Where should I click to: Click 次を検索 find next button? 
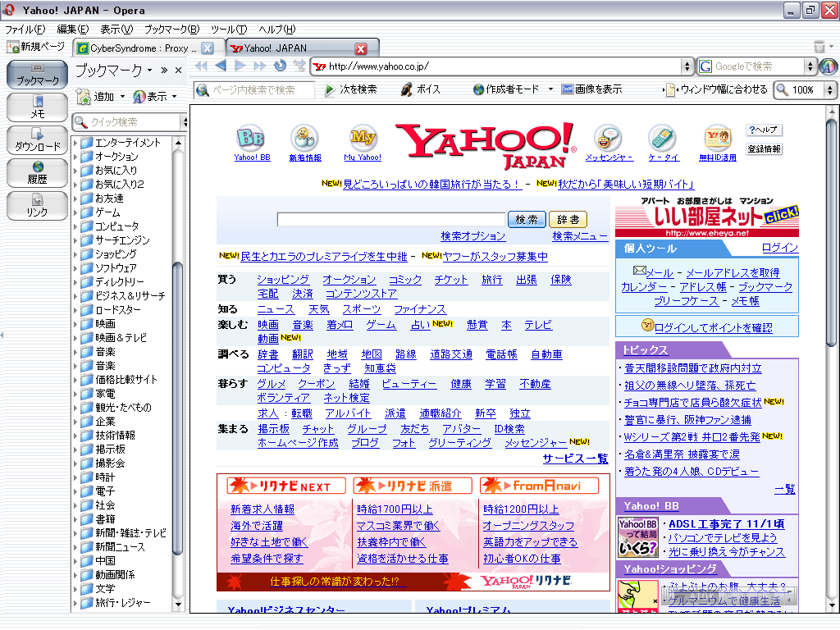(x=351, y=89)
